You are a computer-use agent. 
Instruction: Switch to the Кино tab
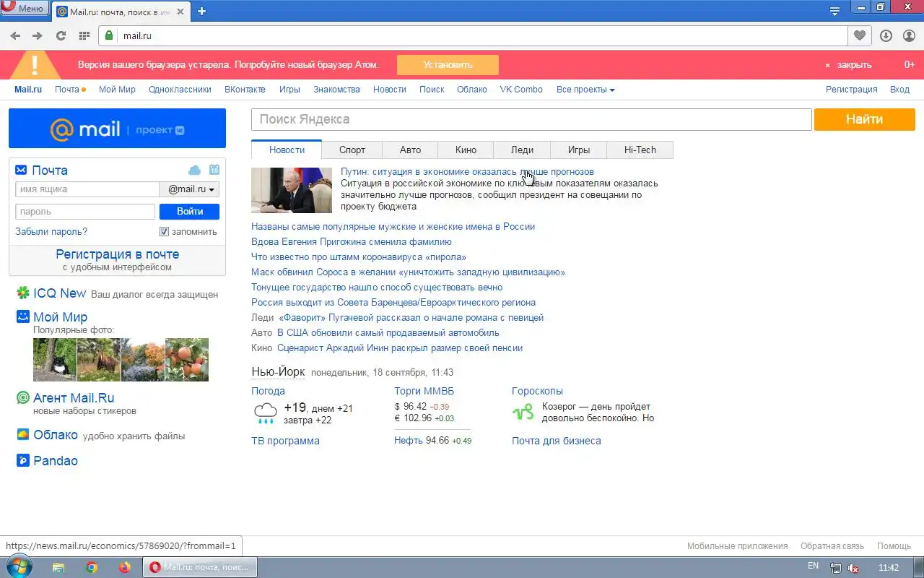[x=466, y=150]
